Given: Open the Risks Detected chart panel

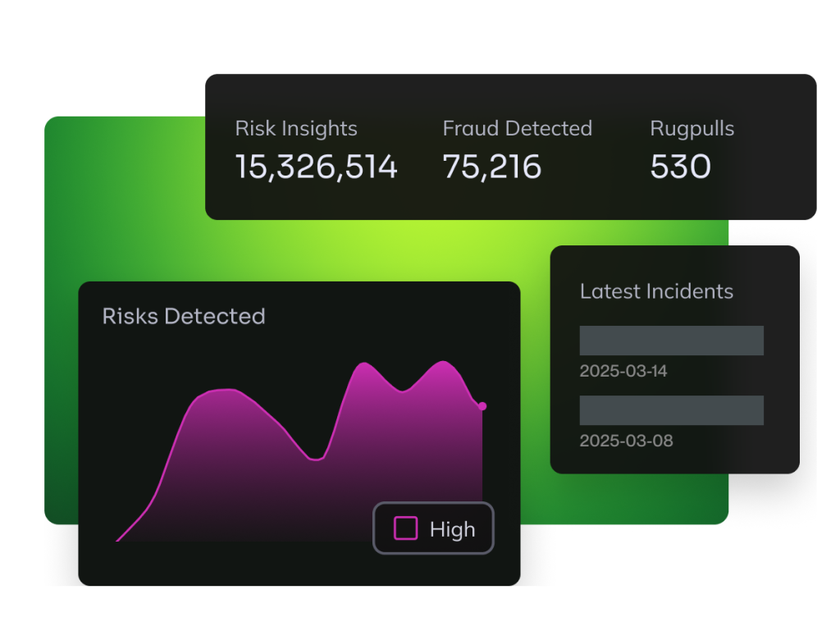Looking at the screenshot, I should (x=183, y=317).
